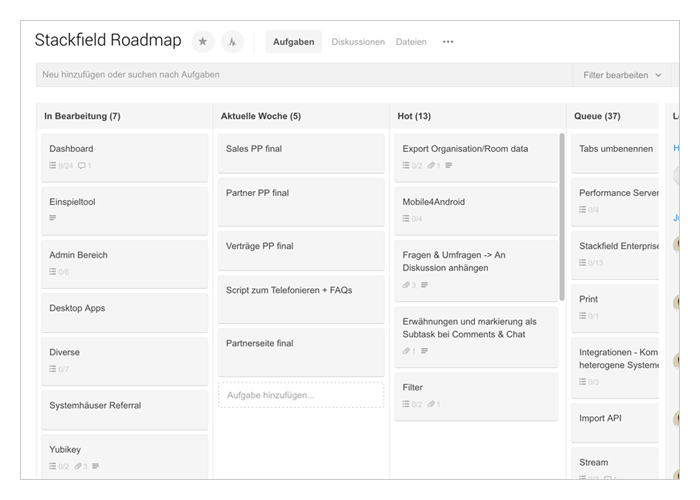Open the Script zum Telefonieren + FAQs card
The height and width of the screenshot is (500, 700).
coord(301,299)
